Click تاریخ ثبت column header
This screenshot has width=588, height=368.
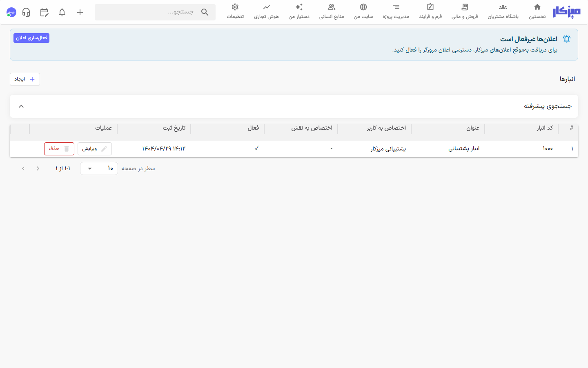pos(174,128)
